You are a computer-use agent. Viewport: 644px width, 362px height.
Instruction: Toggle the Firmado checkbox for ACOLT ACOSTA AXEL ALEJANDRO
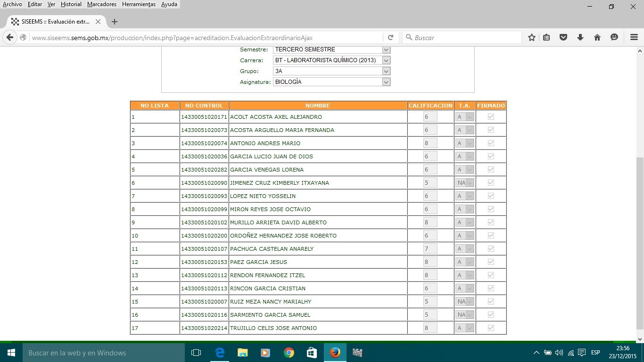(491, 116)
